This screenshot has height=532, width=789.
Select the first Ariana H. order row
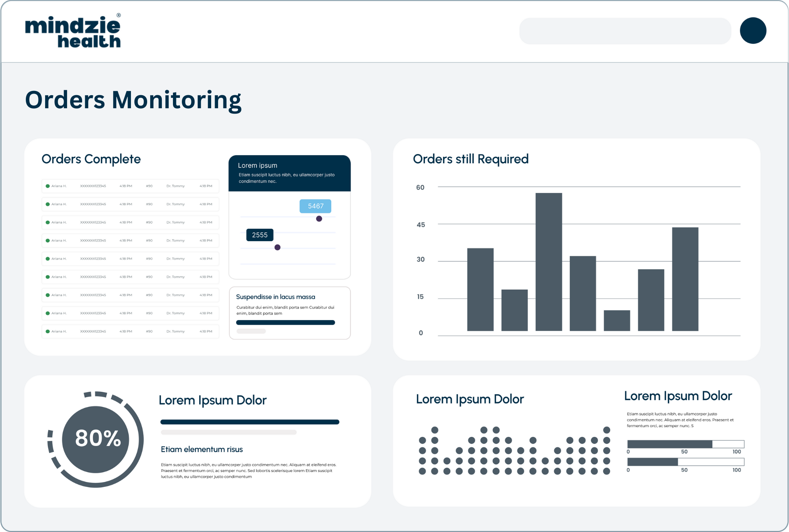click(130, 186)
